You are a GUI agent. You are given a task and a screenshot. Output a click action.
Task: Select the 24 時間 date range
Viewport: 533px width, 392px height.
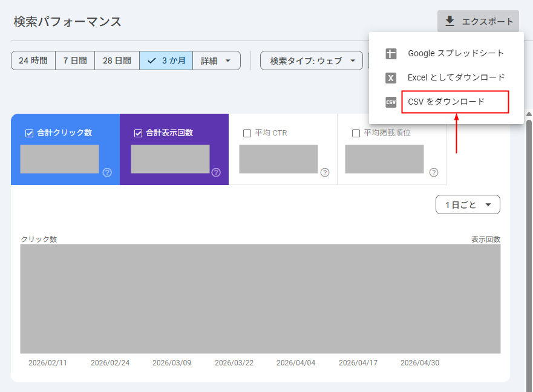point(33,60)
